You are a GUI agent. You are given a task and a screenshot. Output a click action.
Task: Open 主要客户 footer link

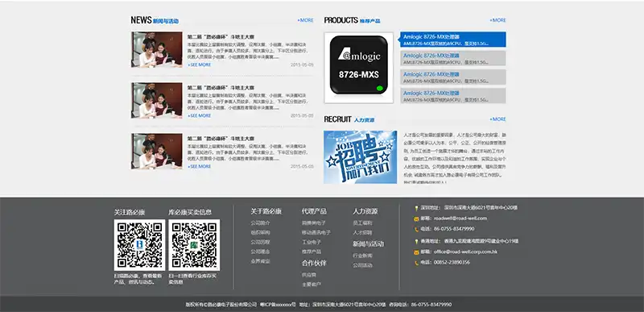[x=312, y=284]
